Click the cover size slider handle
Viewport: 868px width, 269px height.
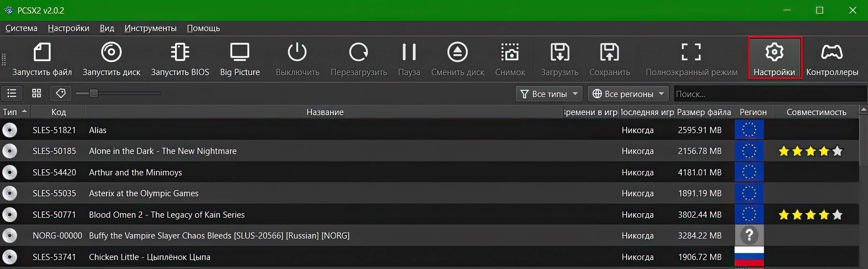[94, 93]
